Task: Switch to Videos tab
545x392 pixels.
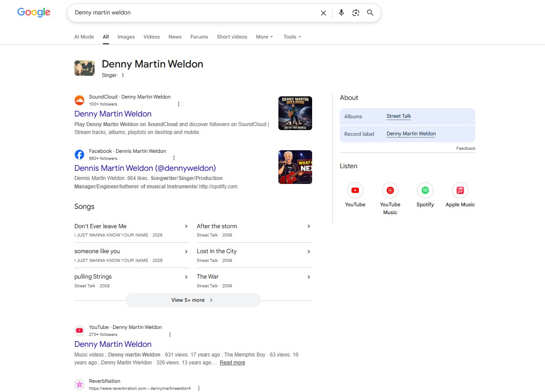Action: click(151, 37)
